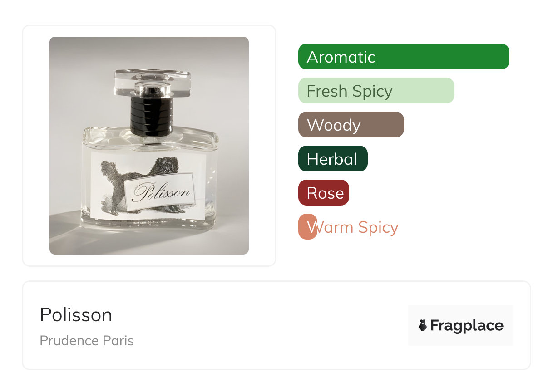Select the Fresh Spicy accord bar
Image resolution: width=553 pixels, height=392 pixels.
click(x=376, y=91)
